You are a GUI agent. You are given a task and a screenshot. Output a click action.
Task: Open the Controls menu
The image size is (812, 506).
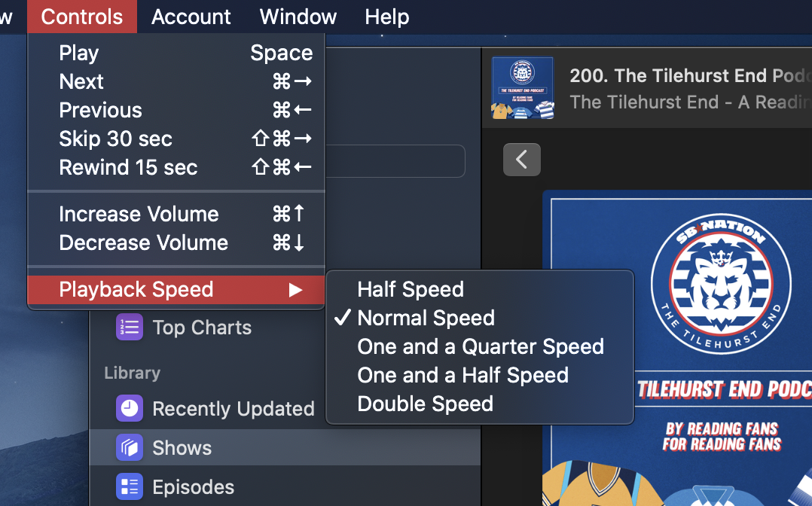point(82,17)
